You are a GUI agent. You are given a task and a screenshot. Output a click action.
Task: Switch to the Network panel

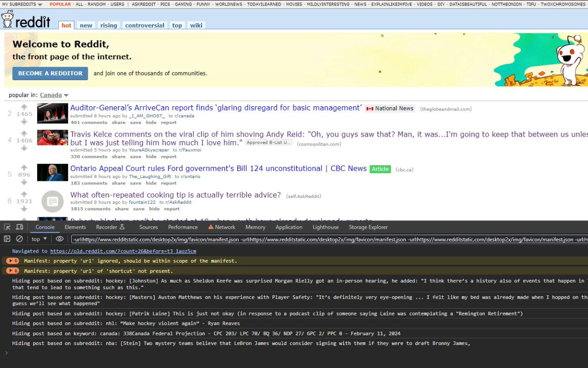pyautogui.click(x=225, y=227)
